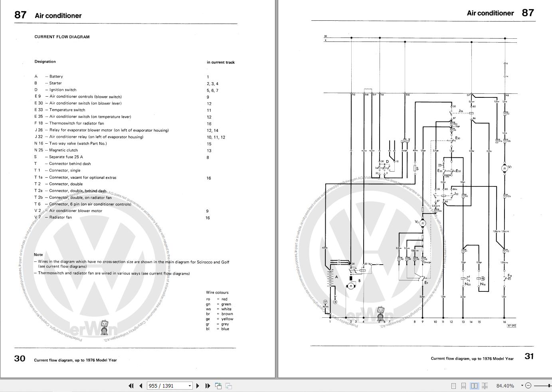Click the 'Air conditioner' title on right page

point(490,13)
